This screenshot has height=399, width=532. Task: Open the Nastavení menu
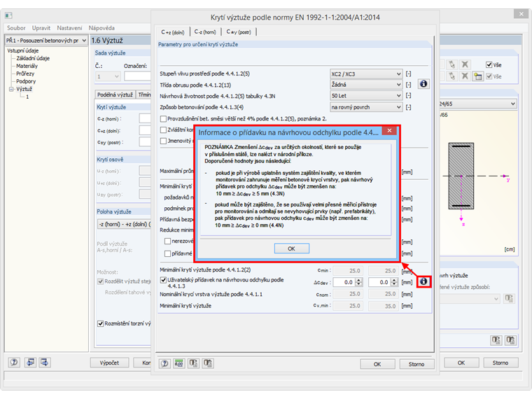click(69, 28)
